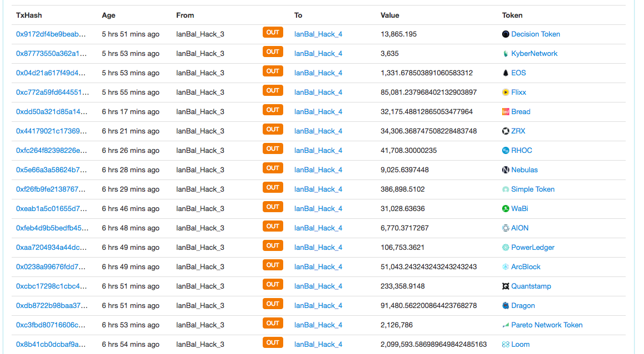Screen dimensions: 644x354
Task: Click the Age column header
Action: (109, 16)
